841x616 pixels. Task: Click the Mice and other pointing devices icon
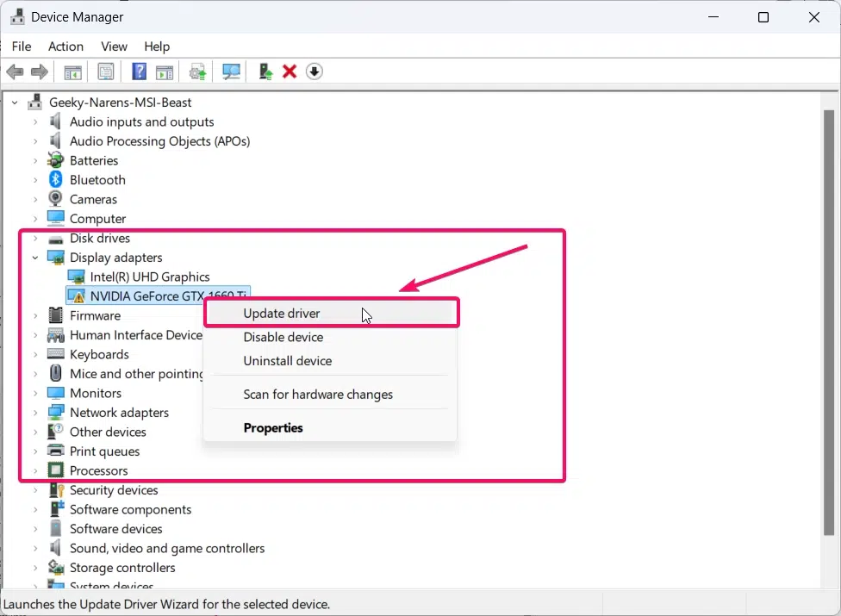click(x=55, y=373)
